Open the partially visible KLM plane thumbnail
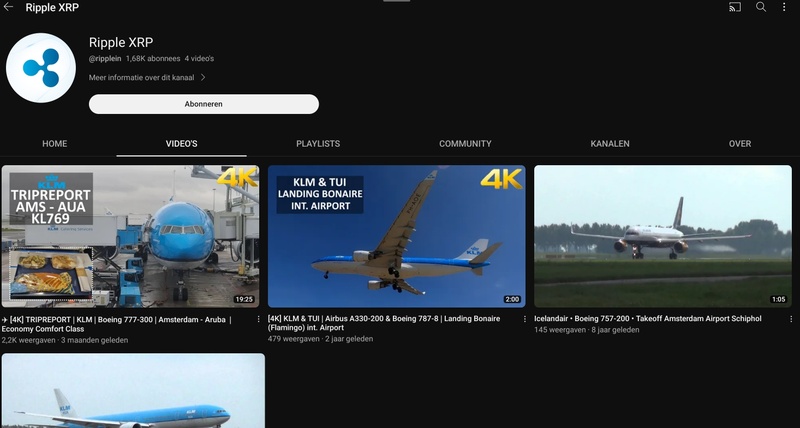This screenshot has height=428, width=800. click(133, 391)
